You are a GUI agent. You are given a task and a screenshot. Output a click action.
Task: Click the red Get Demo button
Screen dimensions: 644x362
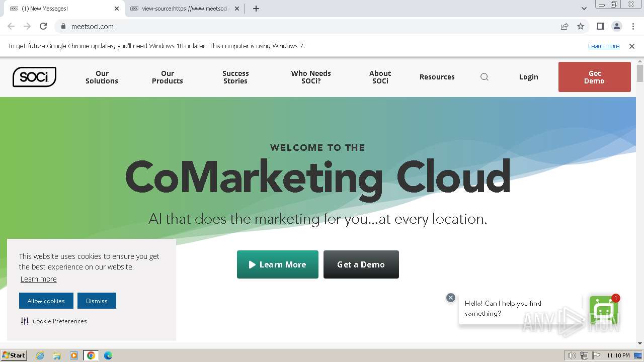tap(594, 77)
